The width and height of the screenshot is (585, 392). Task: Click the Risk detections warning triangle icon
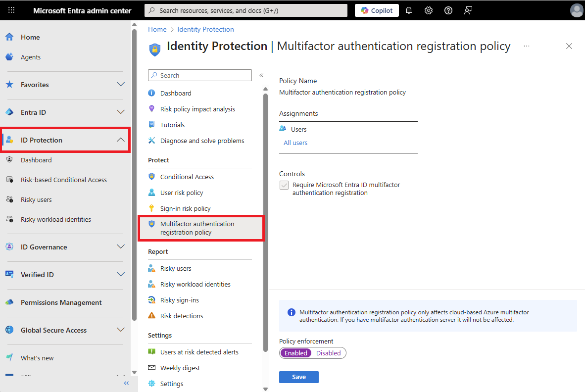[x=151, y=316]
